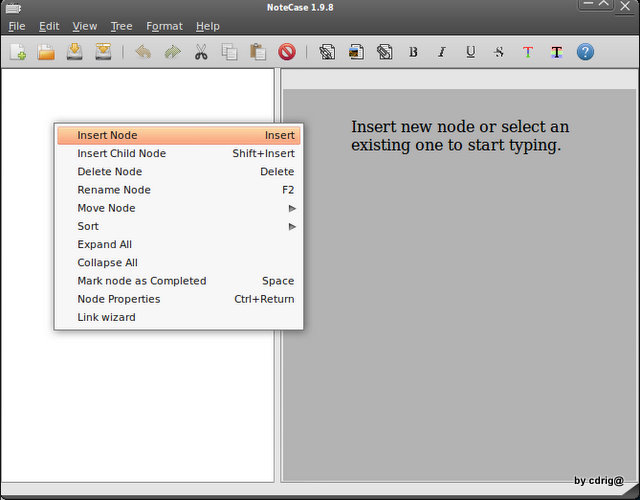Launch the Link wizard

tap(179, 318)
